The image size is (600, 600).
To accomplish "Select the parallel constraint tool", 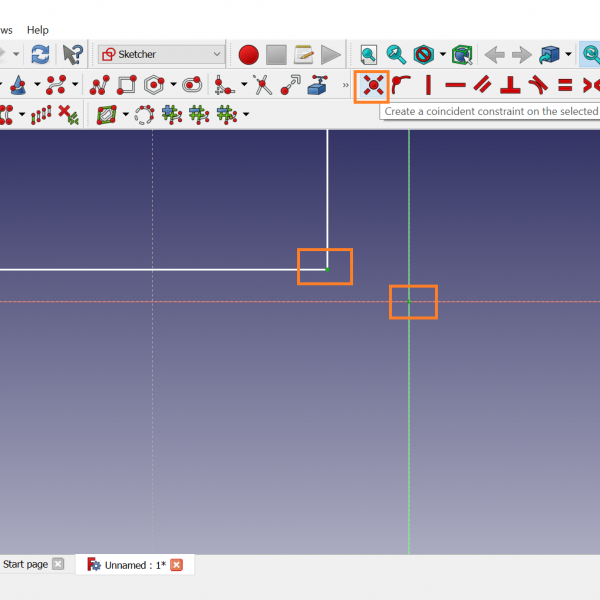I will pyautogui.click(x=483, y=85).
